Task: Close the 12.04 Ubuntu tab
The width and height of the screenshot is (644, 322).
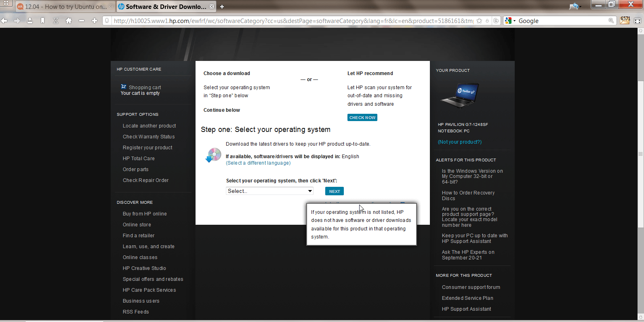Action: pos(111,6)
